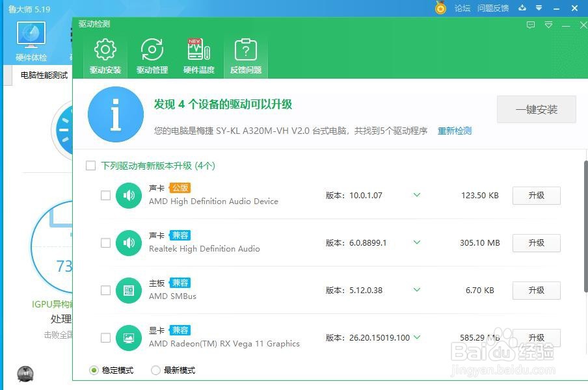Open the 硬件温度 tab
588x390 pixels.
point(199,56)
